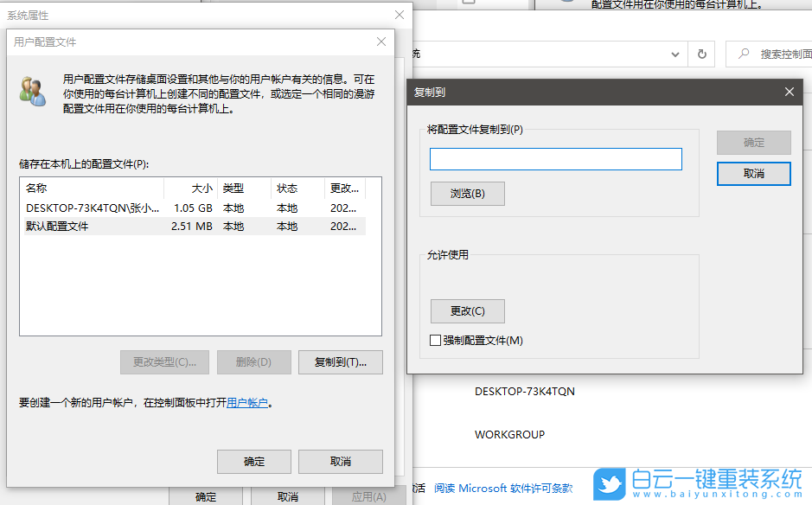Click the profile destination input field

(x=555, y=158)
